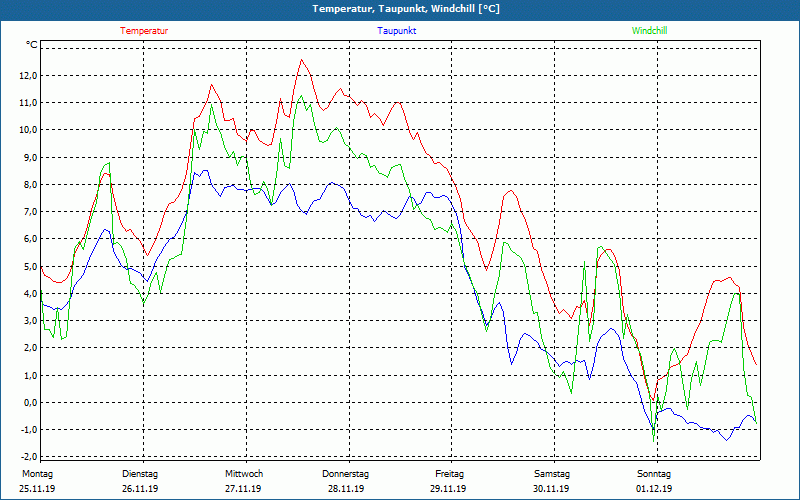This screenshot has height=500, width=800.
Task: Click the °C unit label on axis
Action: 32,45
